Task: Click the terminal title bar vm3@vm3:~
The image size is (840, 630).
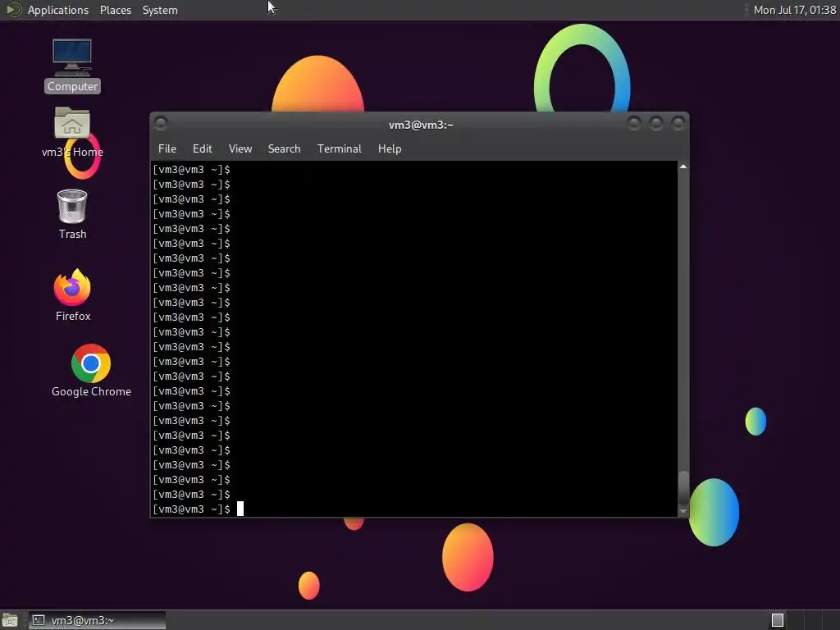Action: (421, 125)
